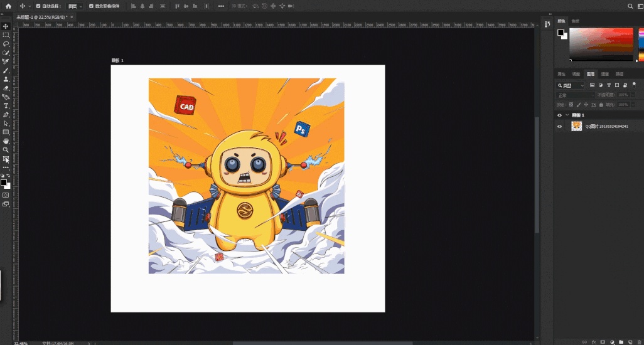Click the foreground color in Color panel
Image resolution: width=644 pixels, height=345 pixels.
pyautogui.click(x=561, y=33)
